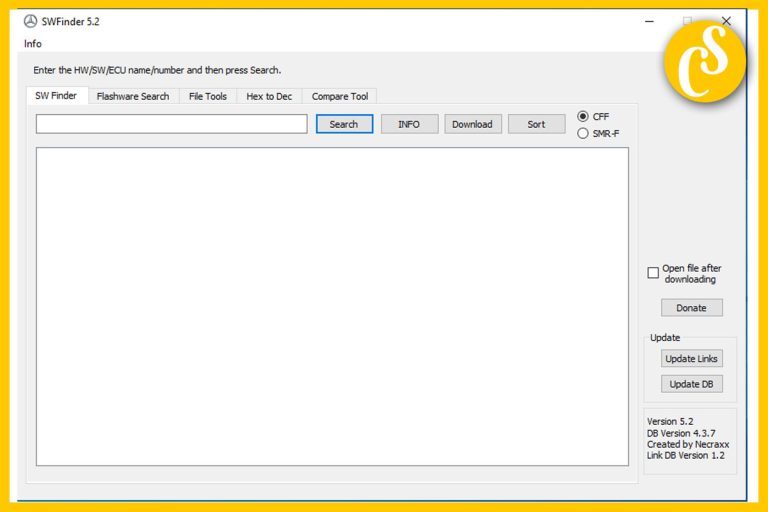Switch to the SW Finder tab
The height and width of the screenshot is (512, 768).
56,96
